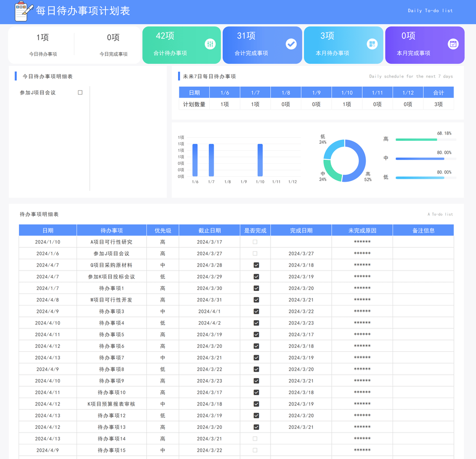The height and width of the screenshot is (459, 476).
Task: Click the 截止日期 column header
Action: (x=210, y=230)
